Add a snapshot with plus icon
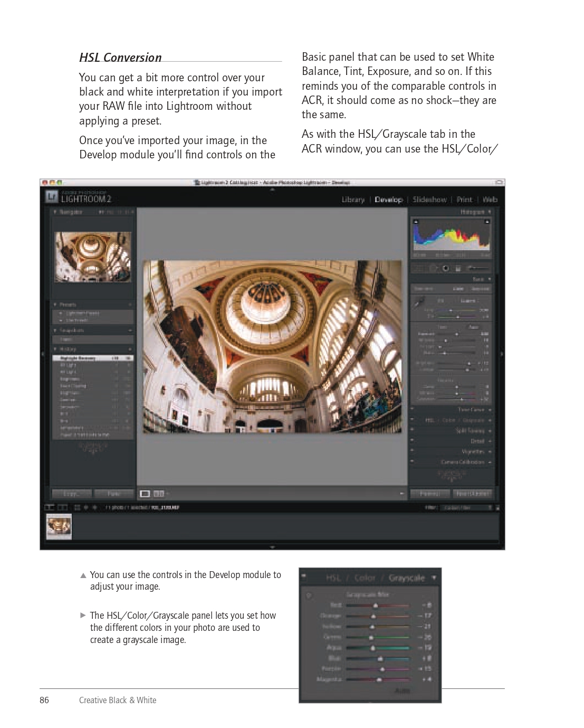584x728 pixels. coord(130,330)
